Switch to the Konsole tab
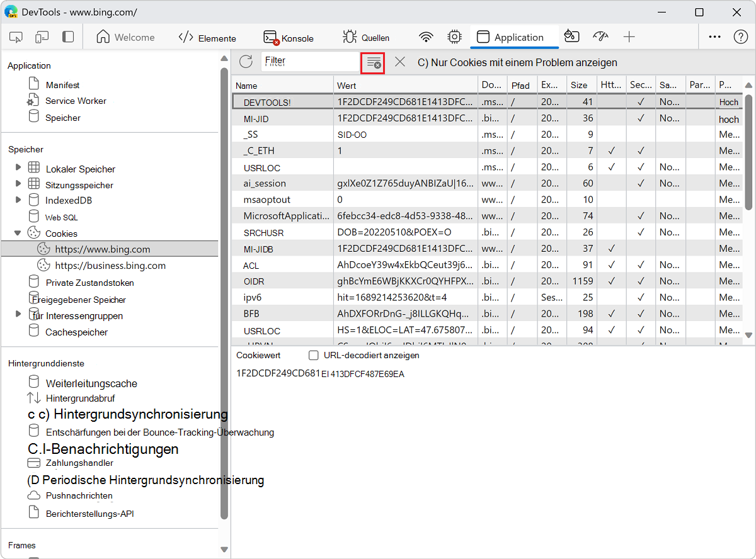Screen dimensions: 756x559 289,38
